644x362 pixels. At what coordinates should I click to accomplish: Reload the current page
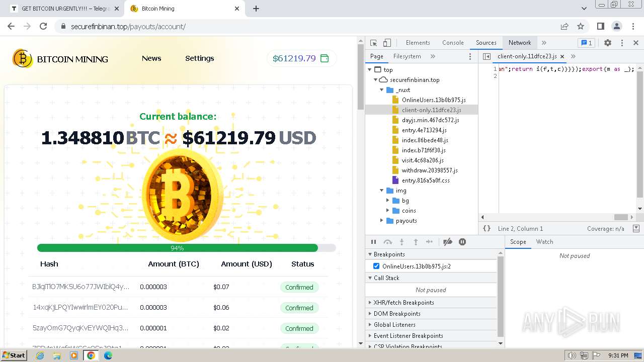(x=43, y=26)
